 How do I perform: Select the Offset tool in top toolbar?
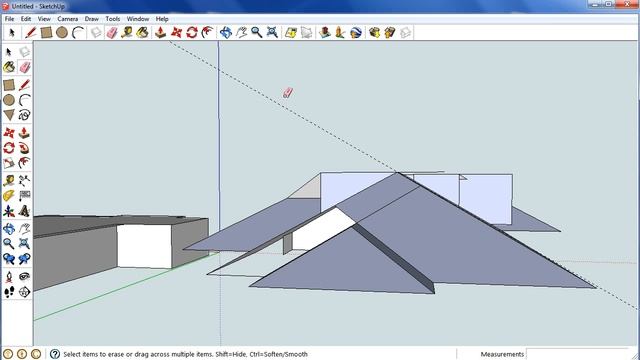point(207,33)
